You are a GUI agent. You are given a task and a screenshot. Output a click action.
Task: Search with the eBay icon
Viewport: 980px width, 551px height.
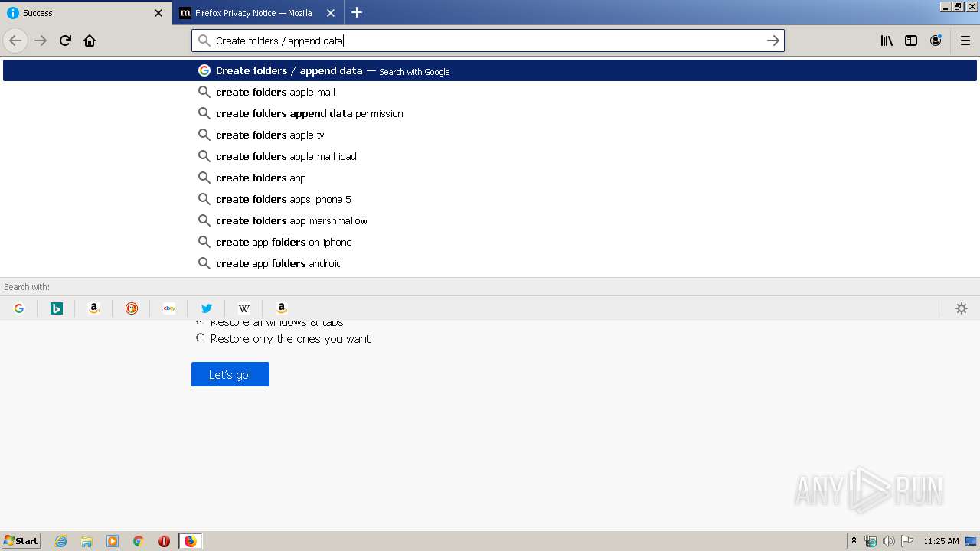(169, 308)
